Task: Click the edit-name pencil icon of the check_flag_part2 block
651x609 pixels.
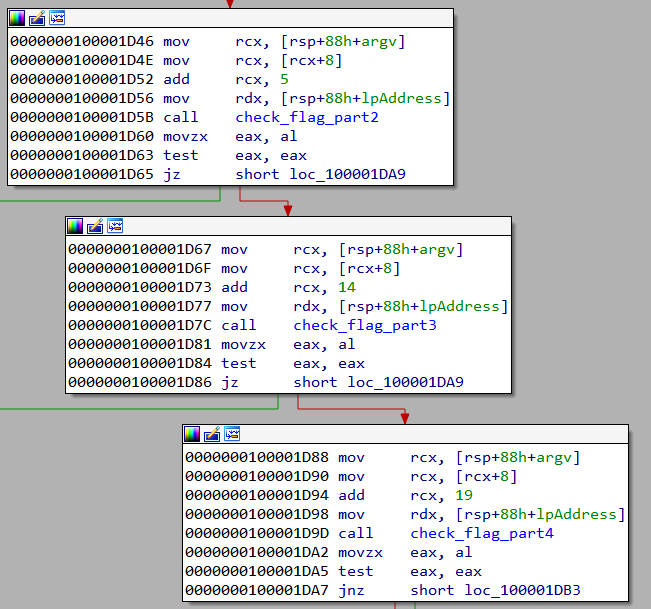Action: coord(37,18)
